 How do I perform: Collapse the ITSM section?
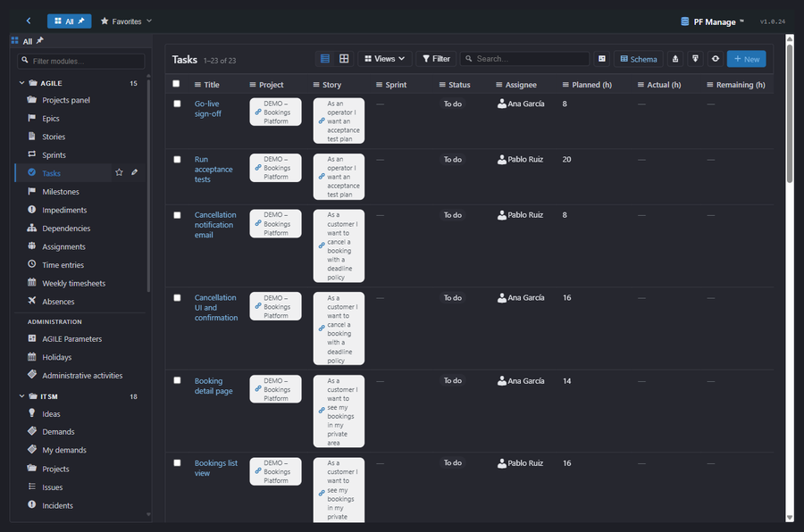(22, 396)
